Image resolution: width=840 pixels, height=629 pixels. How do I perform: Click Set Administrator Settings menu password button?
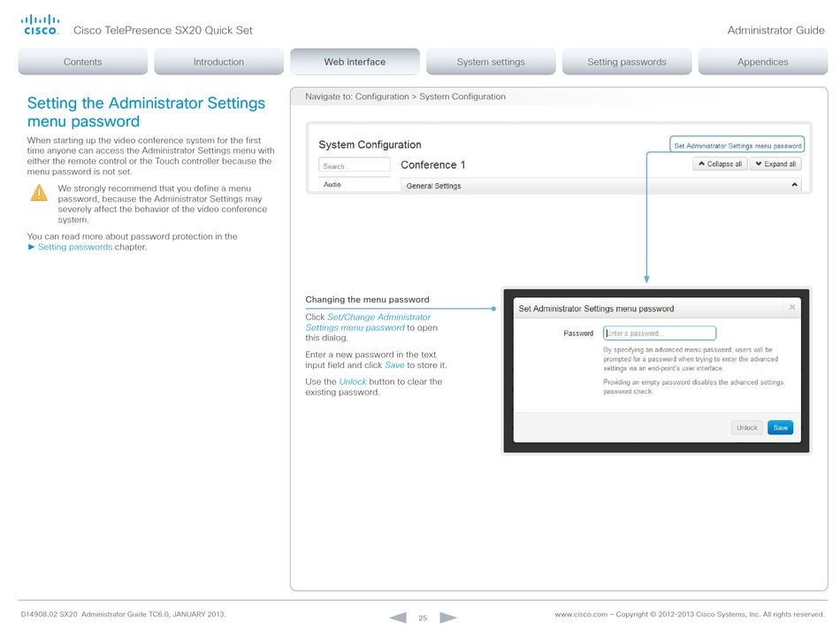[x=737, y=145]
